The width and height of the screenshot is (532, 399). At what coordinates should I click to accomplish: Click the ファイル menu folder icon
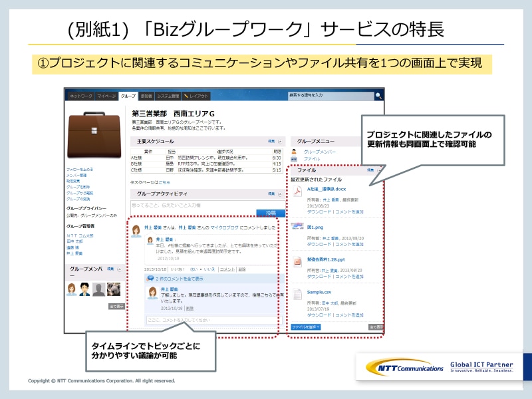[294, 159]
